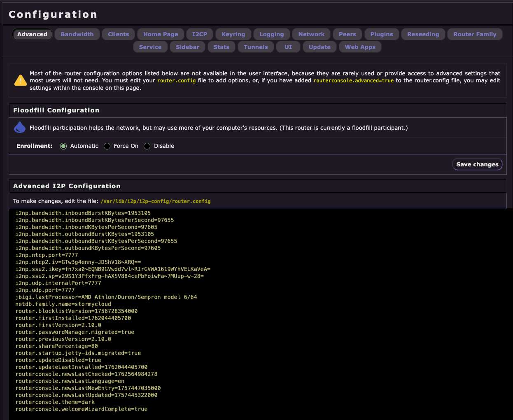
Task: Switch to the Plugins tab
Action: point(381,34)
